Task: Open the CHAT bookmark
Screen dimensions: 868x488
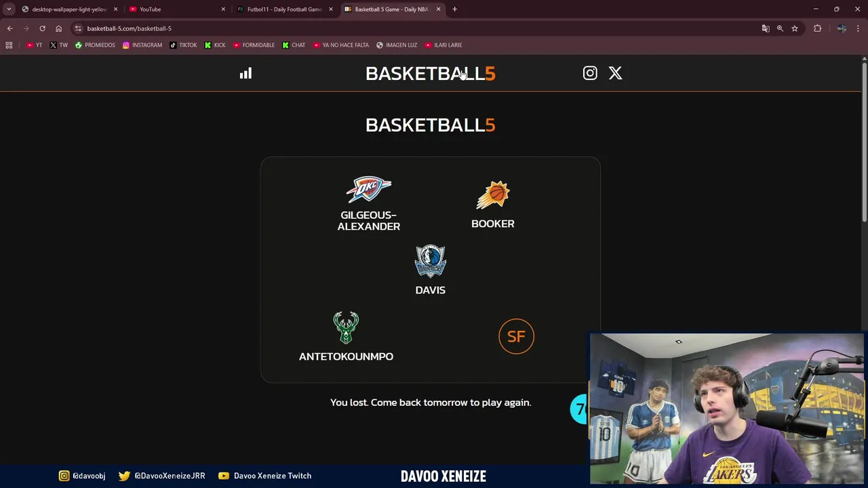Action: pyautogui.click(x=294, y=45)
